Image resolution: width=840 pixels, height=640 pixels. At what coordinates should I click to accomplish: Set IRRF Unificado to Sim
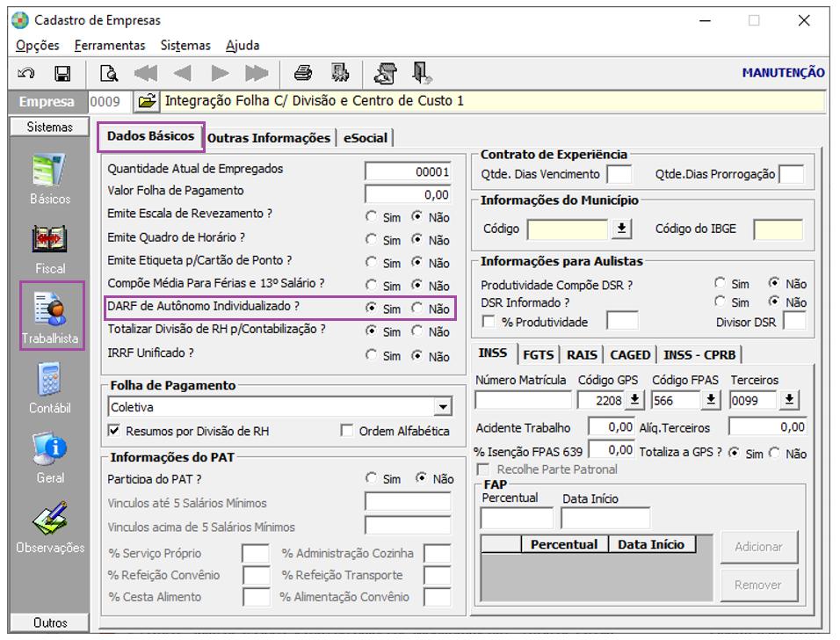pyautogui.click(x=371, y=355)
